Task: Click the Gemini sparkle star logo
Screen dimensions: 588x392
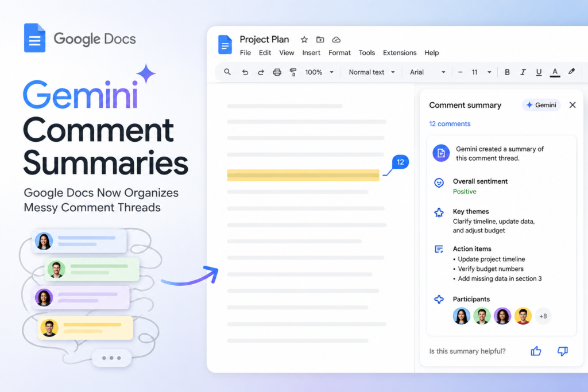Action: coord(146,73)
